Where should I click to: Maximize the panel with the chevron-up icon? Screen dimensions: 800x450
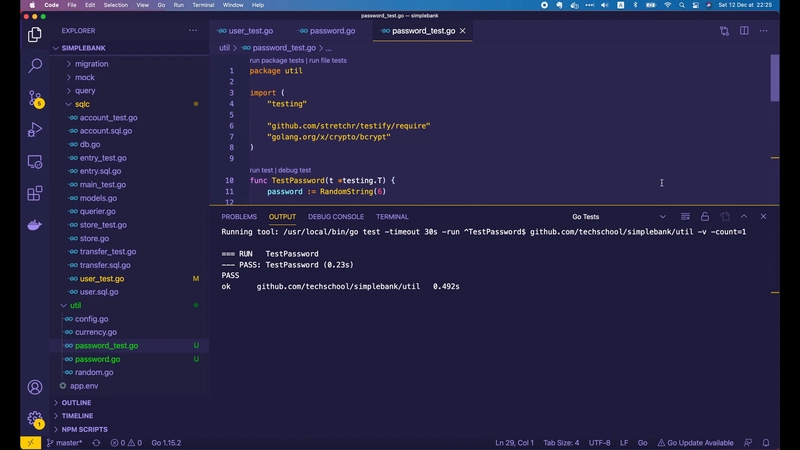coord(744,216)
